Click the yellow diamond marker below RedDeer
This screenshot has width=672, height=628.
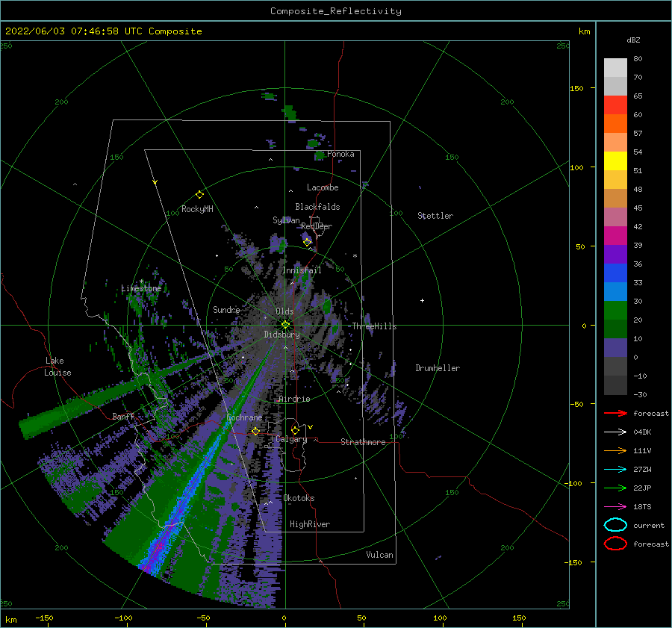pos(308,242)
